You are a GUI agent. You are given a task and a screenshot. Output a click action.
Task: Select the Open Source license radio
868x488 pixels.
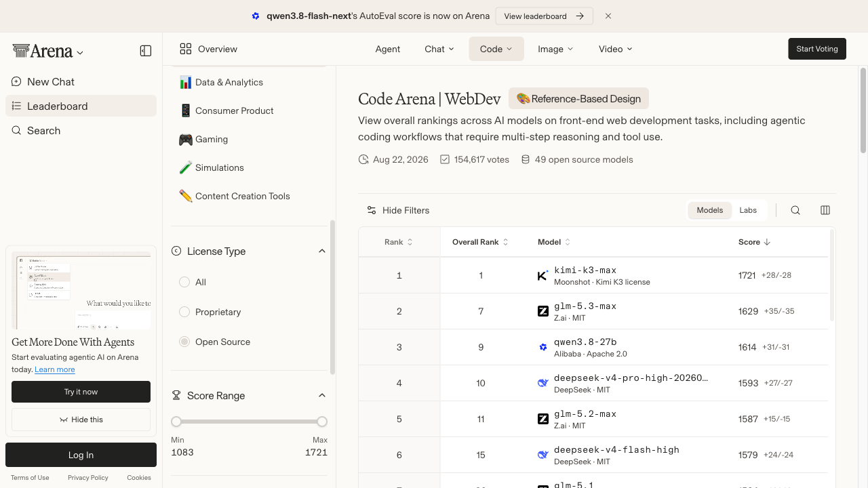coord(184,342)
